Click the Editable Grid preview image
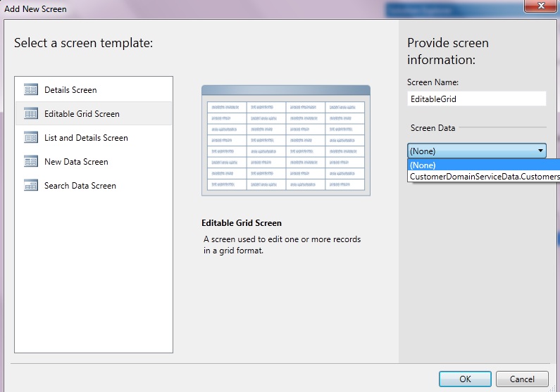This screenshot has width=560, height=392. tap(286, 140)
